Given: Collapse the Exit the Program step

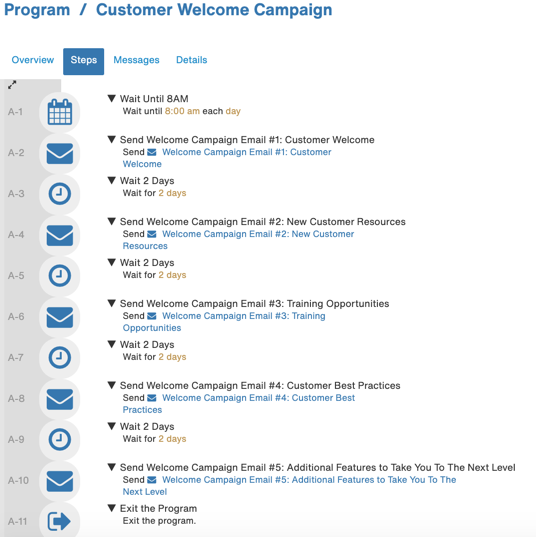Looking at the screenshot, I should tap(111, 508).
